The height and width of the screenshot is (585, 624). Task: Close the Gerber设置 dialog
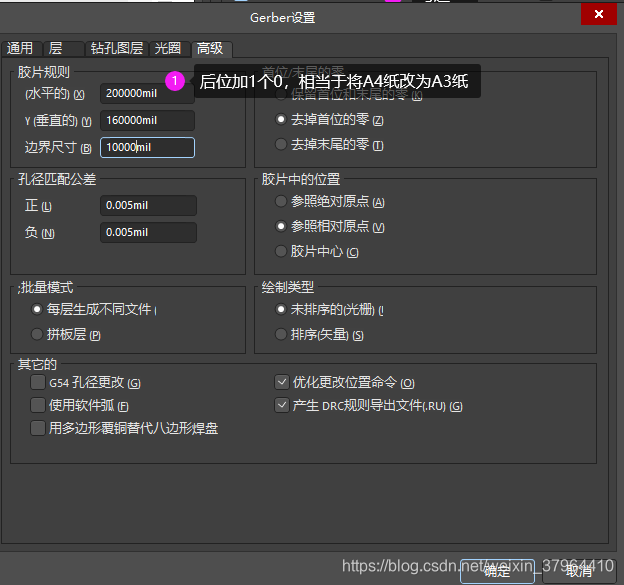click(599, 14)
